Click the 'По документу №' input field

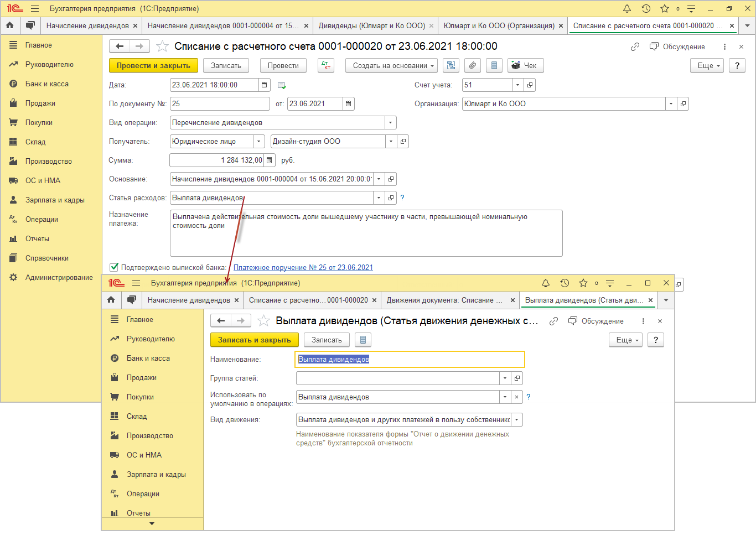click(x=220, y=103)
